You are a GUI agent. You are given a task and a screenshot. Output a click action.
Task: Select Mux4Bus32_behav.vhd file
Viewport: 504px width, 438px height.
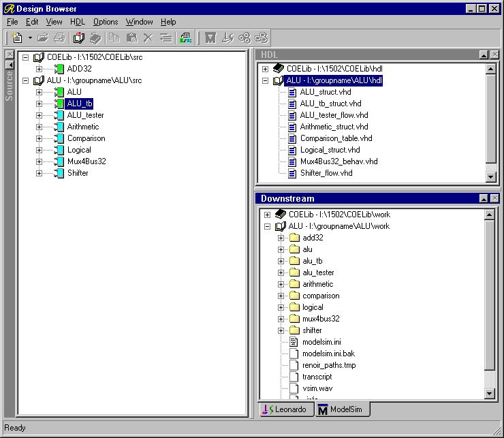click(x=338, y=161)
